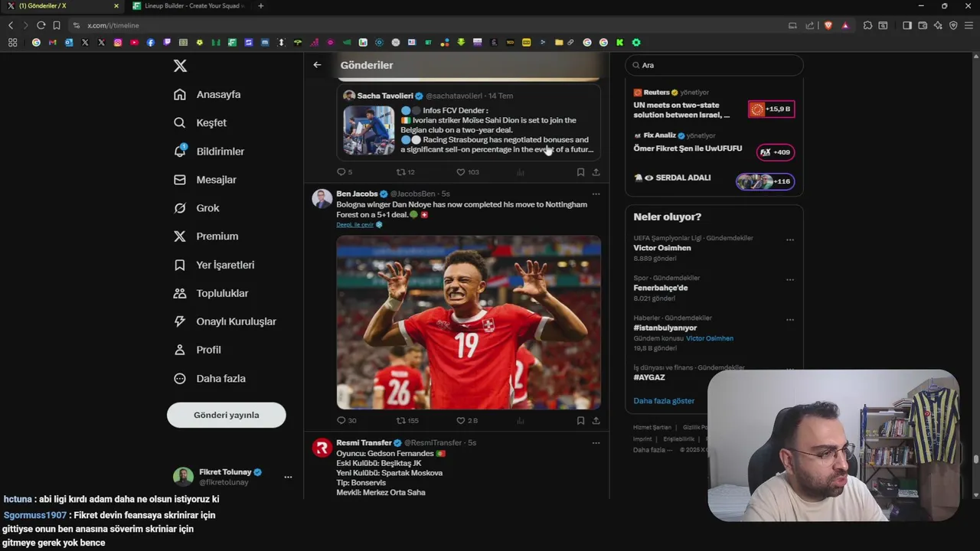Open the X logo home icon
Screen dimensions: 980x551
[x=180, y=66]
